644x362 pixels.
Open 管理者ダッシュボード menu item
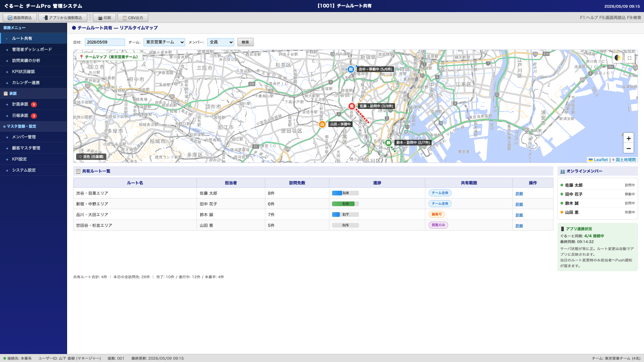point(34,50)
